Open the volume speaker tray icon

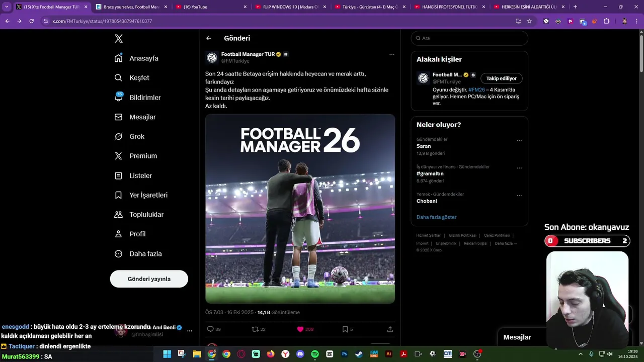click(610, 354)
